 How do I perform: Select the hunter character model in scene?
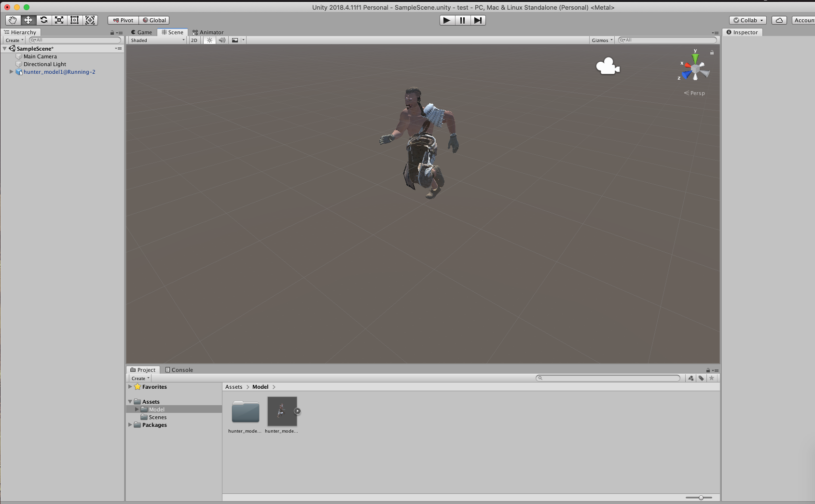coord(421,142)
